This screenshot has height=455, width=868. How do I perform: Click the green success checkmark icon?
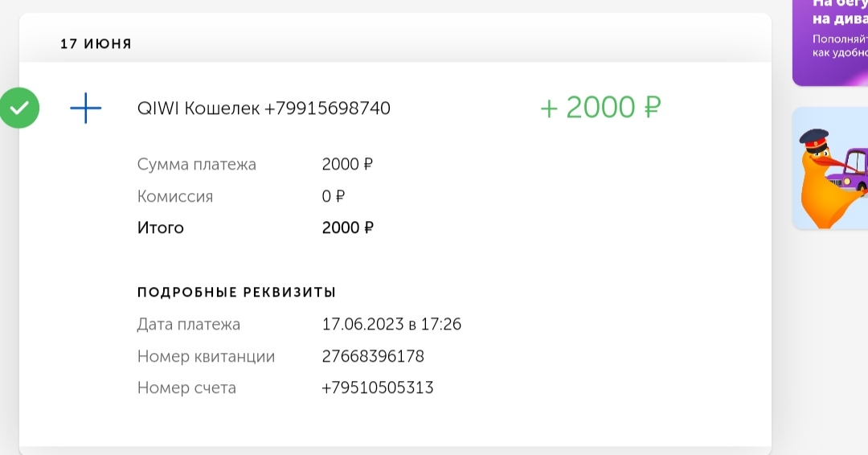click(x=19, y=108)
